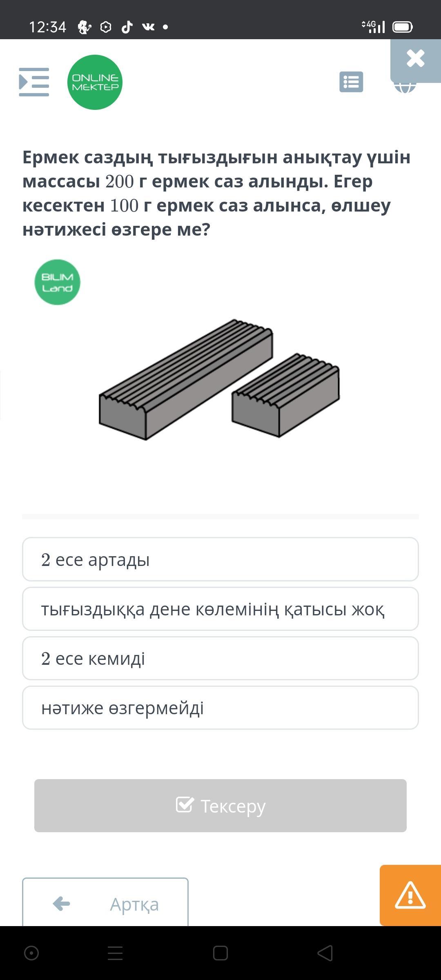
Task: Open the task list icon
Action: 351,82
